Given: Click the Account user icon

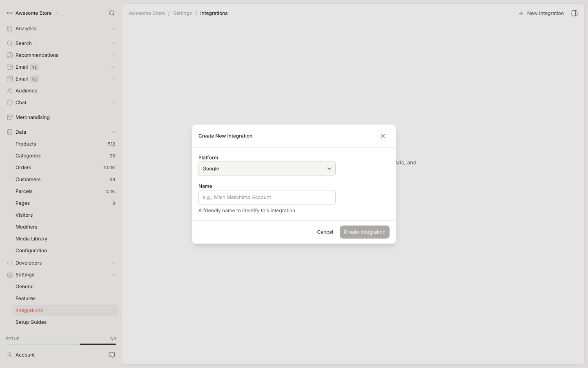Looking at the screenshot, I should (x=10, y=355).
